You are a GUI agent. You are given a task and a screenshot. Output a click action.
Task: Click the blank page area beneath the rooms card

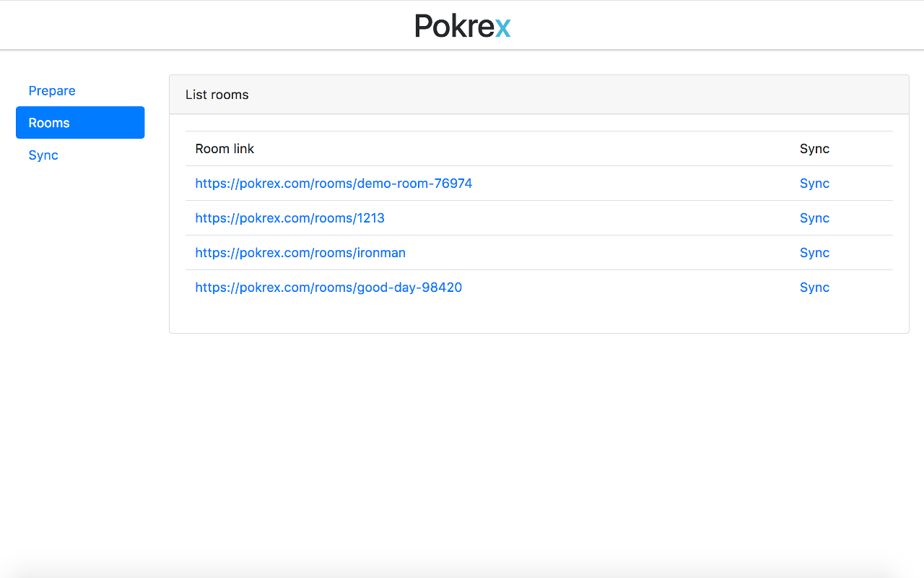pos(539,448)
